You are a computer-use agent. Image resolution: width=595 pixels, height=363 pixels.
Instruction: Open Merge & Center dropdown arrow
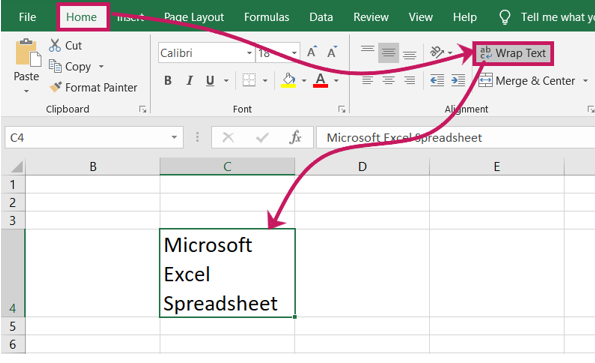point(586,80)
